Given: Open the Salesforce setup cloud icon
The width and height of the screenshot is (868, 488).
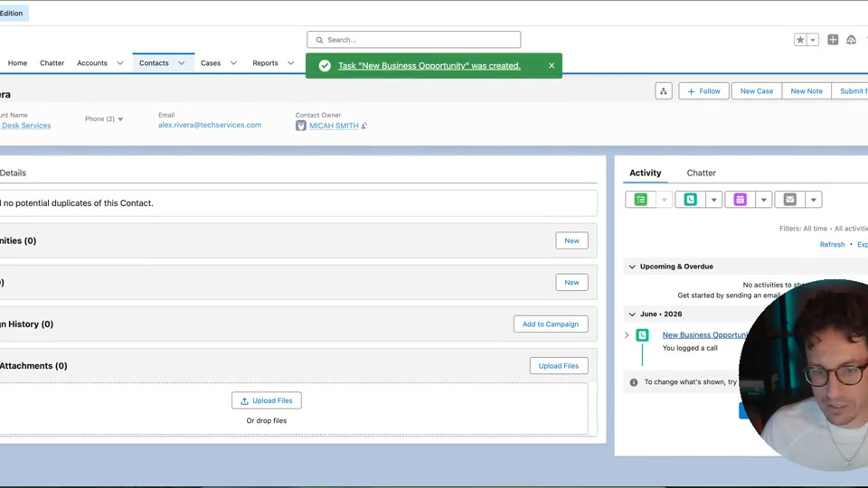Looking at the screenshot, I should [x=852, y=40].
